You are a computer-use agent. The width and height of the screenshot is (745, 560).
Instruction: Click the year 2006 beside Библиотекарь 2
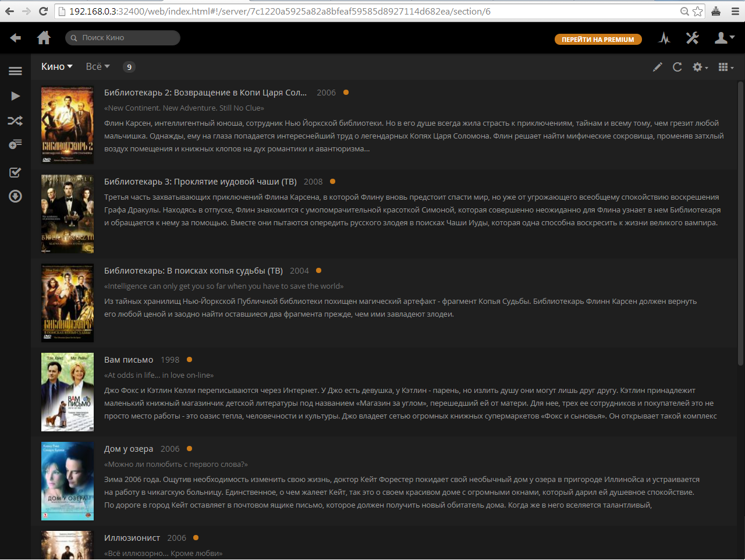tap(326, 93)
